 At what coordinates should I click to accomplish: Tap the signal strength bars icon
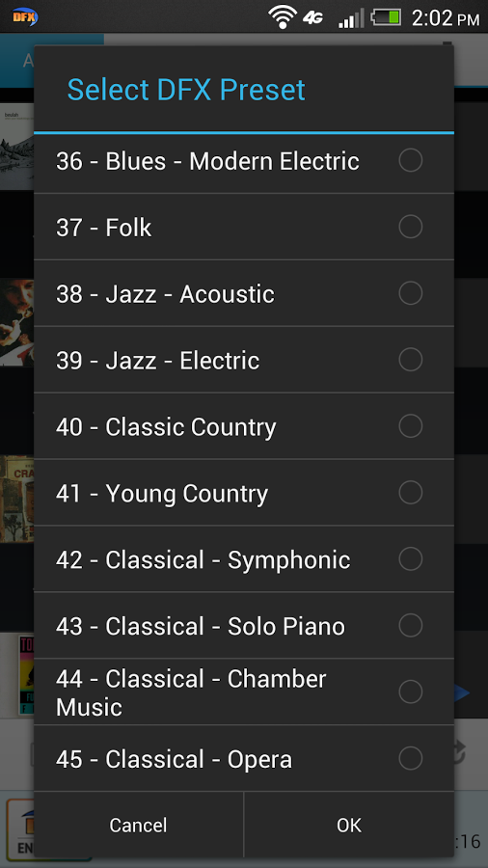tap(351, 17)
